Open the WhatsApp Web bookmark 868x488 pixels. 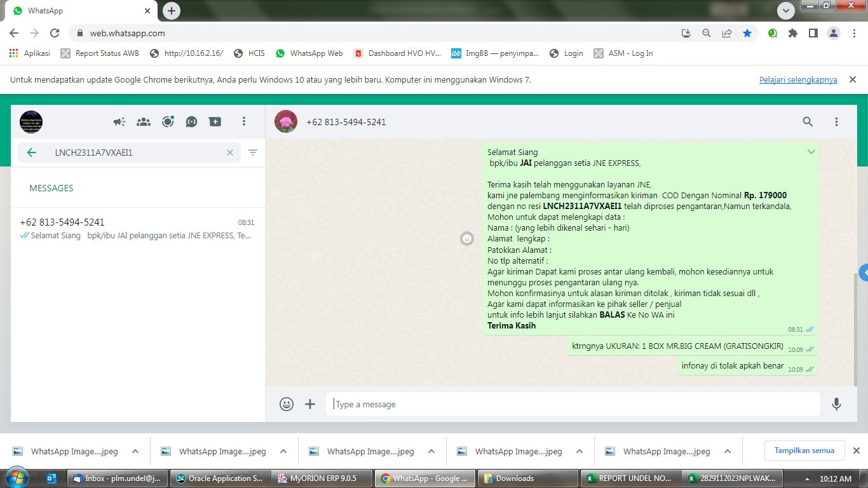pyautogui.click(x=309, y=53)
